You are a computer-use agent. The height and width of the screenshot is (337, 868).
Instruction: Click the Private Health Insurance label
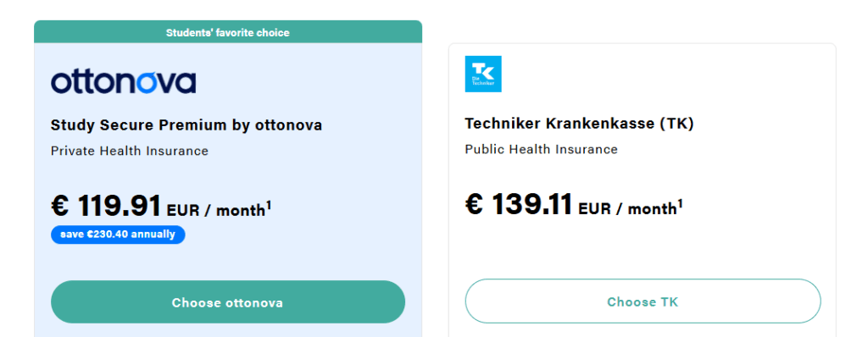pyautogui.click(x=130, y=151)
